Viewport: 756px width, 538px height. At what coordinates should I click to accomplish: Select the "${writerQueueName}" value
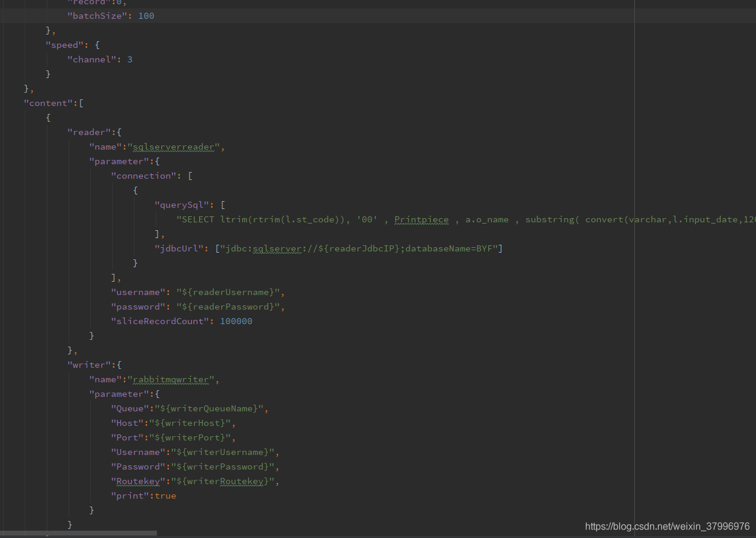coord(209,408)
